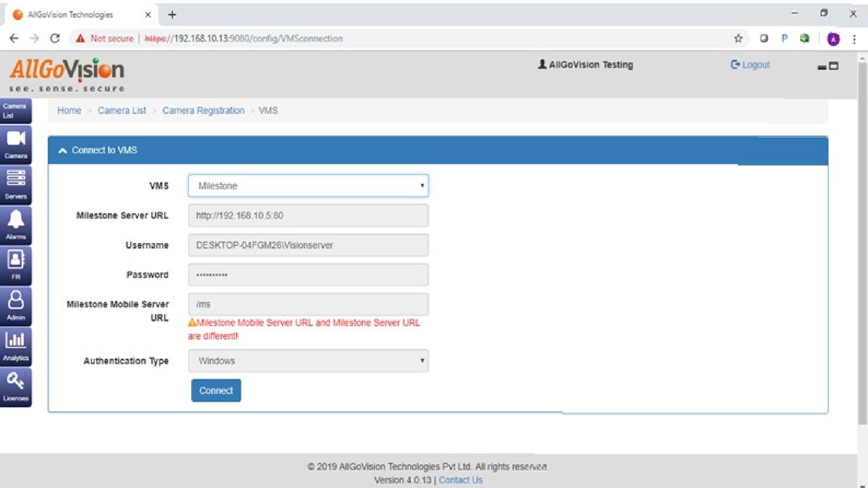Open the Contact Us link
This screenshot has height=488, width=868.
pyautogui.click(x=461, y=480)
